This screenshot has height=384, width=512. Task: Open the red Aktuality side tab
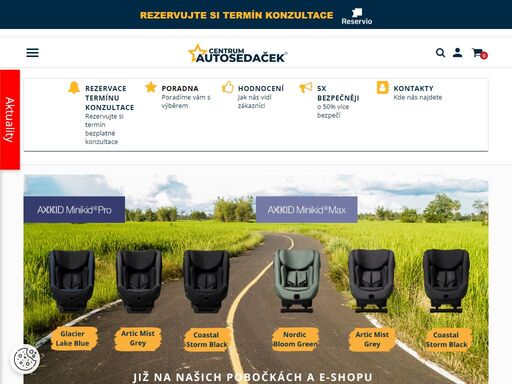pos(10,120)
